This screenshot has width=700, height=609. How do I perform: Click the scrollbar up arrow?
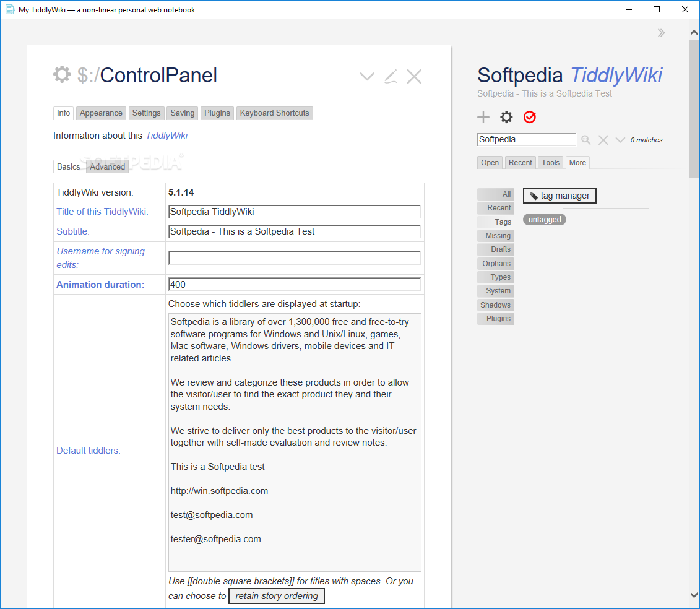[694, 32]
